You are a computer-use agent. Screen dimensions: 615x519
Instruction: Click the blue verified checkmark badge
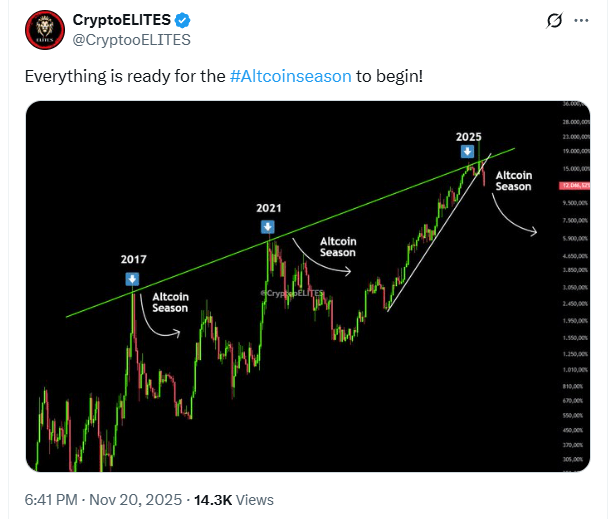click(x=184, y=20)
